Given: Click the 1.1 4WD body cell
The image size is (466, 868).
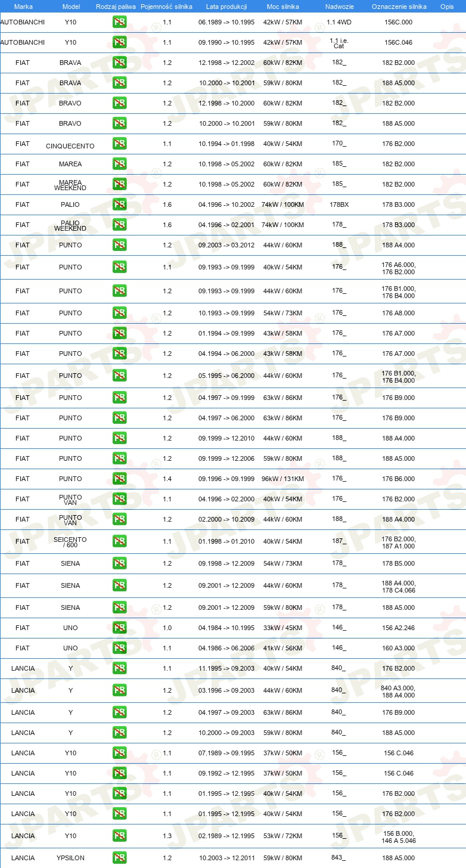Looking at the screenshot, I should tap(339, 22).
